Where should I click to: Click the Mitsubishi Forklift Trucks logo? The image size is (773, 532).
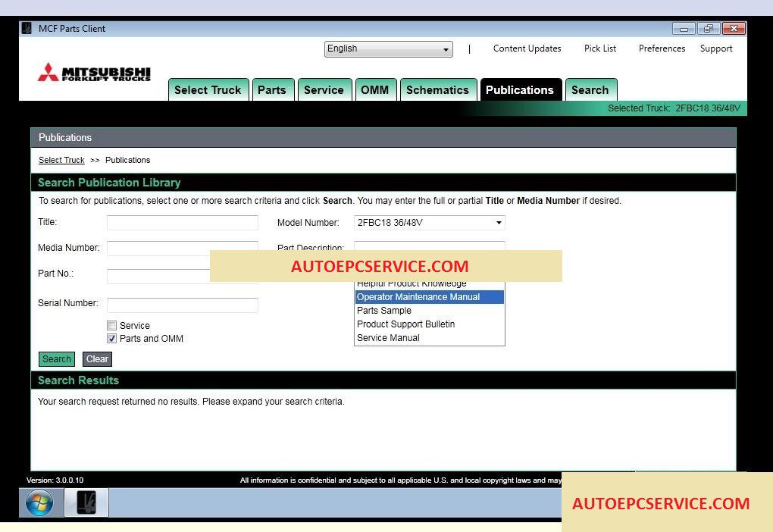click(x=94, y=72)
